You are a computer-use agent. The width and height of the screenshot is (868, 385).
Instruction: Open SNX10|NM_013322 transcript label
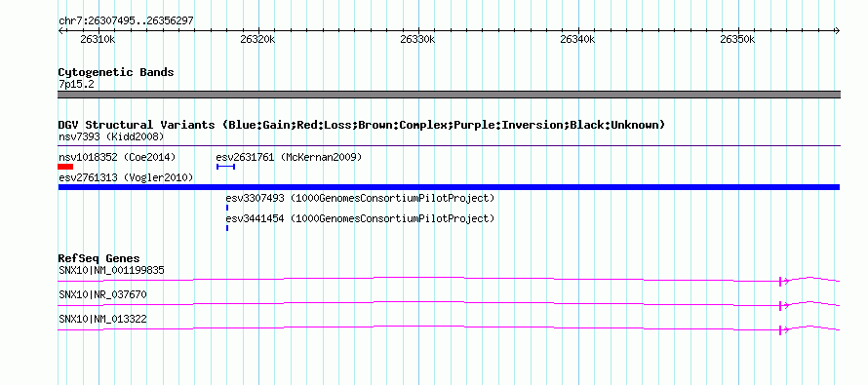click(102, 319)
